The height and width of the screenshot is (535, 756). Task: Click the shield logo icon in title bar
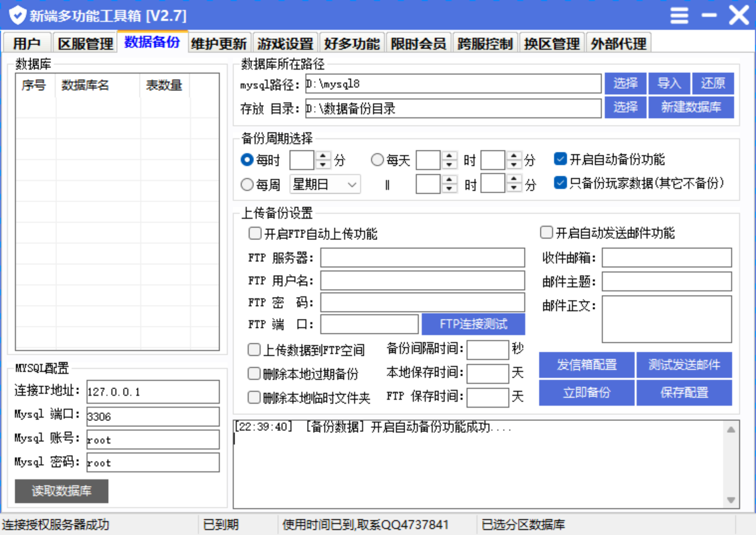pyautogui.click(x=17, y=15)
